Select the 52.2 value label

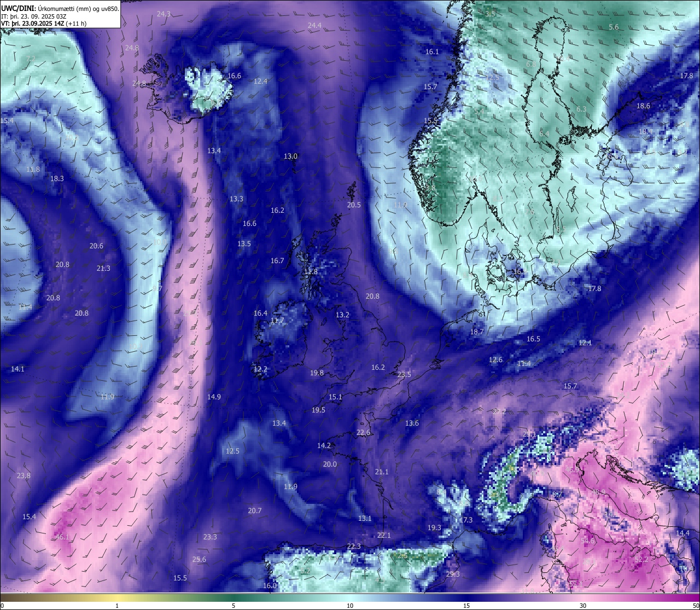click(641, 559)
